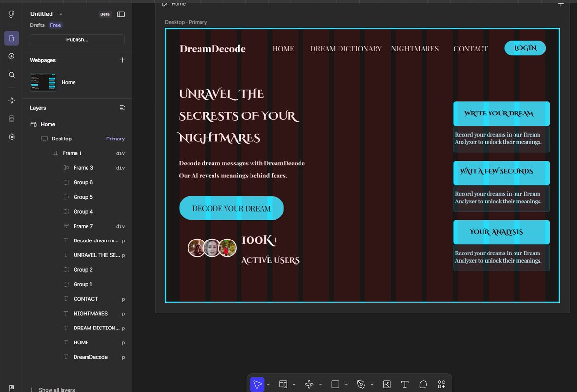Open the Pen tool options chevron
This screenshot has width=577, height=392.
[x=372, y=385]
